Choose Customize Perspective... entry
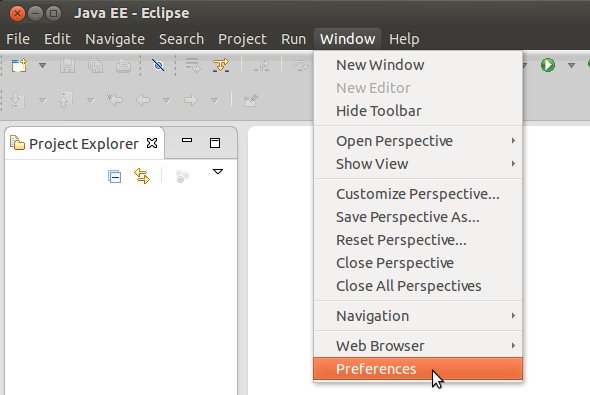The image size is (590, 395). (x=418, y=194)
